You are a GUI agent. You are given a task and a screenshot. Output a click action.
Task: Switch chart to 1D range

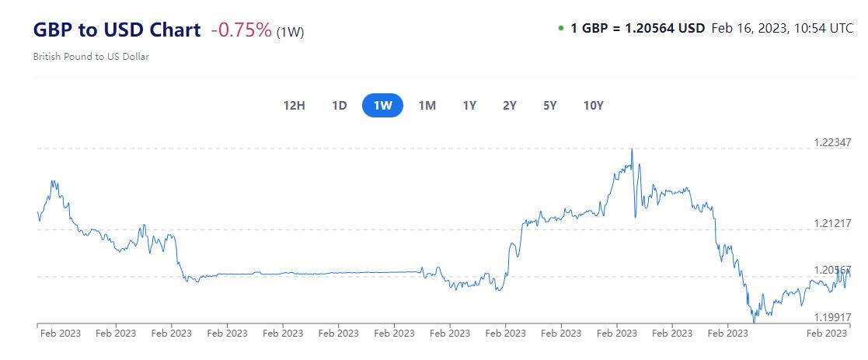339,105
